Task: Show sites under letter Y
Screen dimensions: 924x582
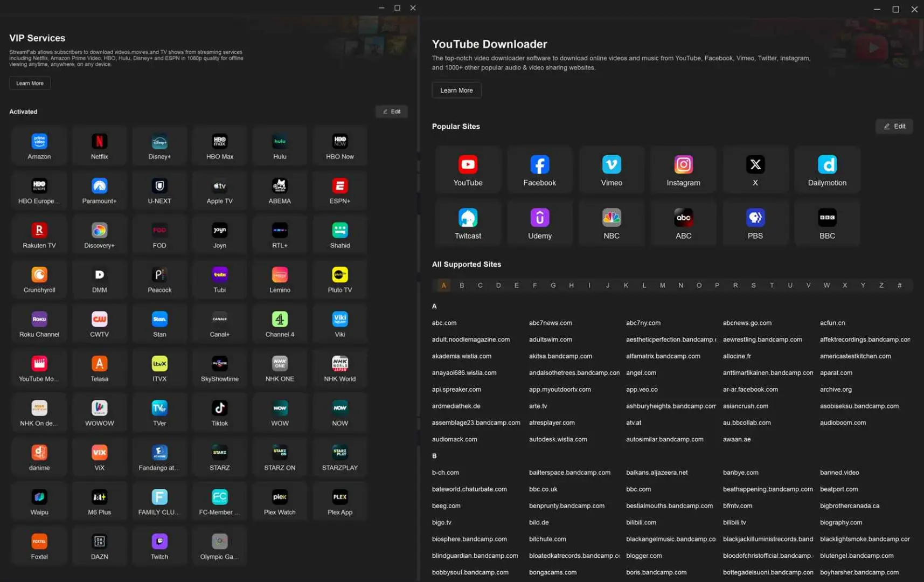Action: (863, 285)
